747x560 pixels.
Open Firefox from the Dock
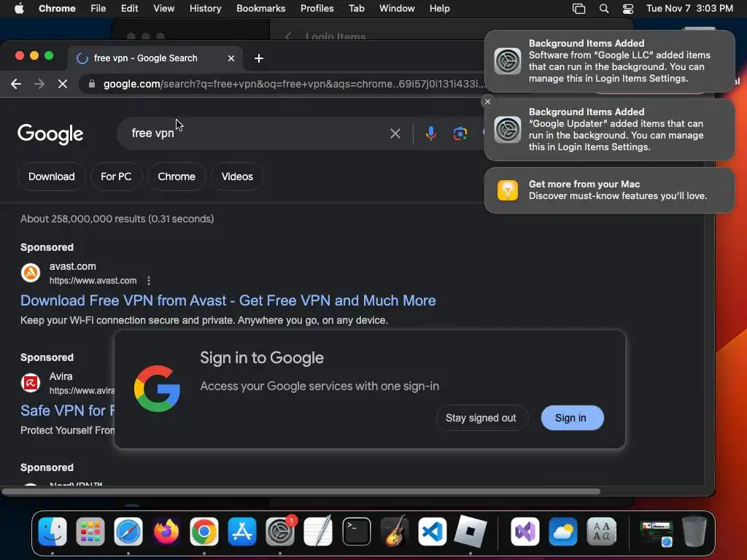(166, 532)
